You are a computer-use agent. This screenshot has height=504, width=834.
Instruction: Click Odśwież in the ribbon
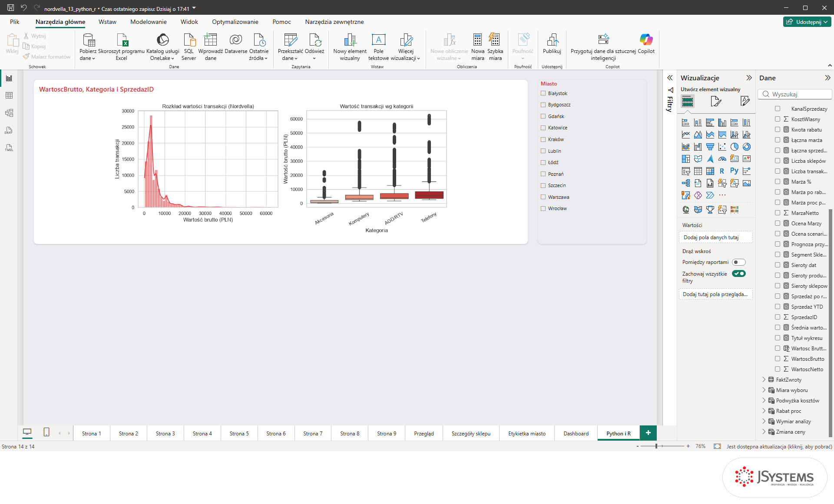[314, 47]
